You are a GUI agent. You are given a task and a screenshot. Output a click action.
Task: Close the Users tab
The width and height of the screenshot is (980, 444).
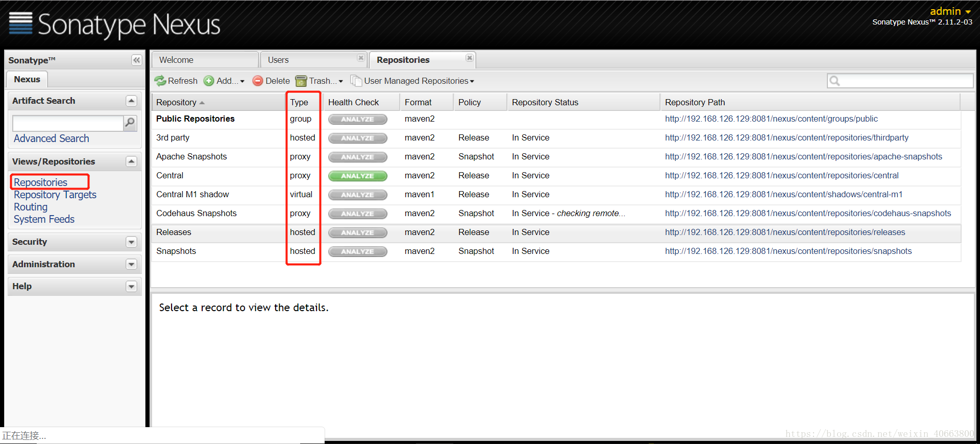click(361, 58)
